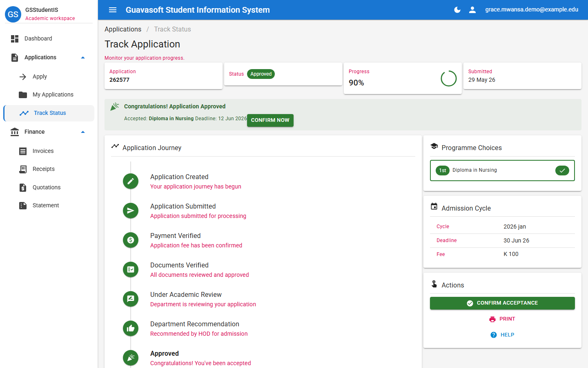Click the Programme Choices graduation cap icon
The image size is (588, 368).
click(x=434, y=146)
